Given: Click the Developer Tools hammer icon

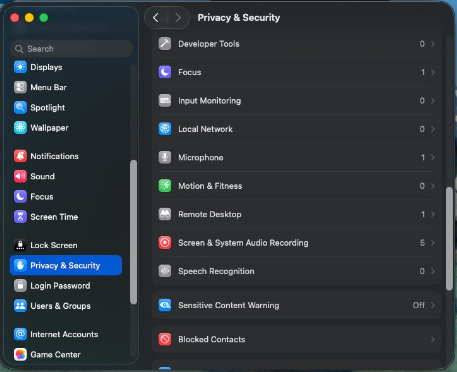Looking at the screenshot, I should tap(165, 44).
